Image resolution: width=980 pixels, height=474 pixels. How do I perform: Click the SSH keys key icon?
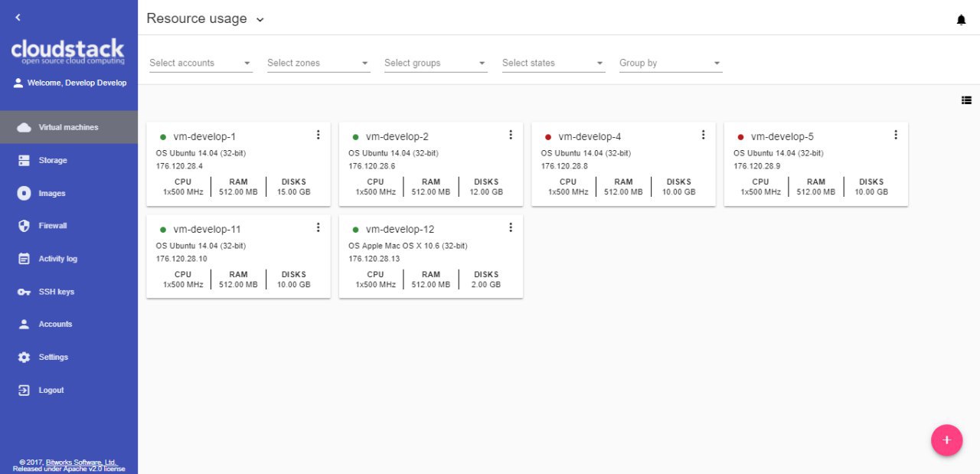pos(24,292)
